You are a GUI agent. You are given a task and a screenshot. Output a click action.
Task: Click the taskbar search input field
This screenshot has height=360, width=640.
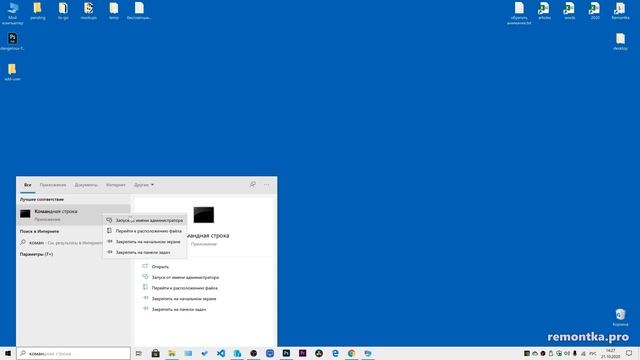click(73, 353)
